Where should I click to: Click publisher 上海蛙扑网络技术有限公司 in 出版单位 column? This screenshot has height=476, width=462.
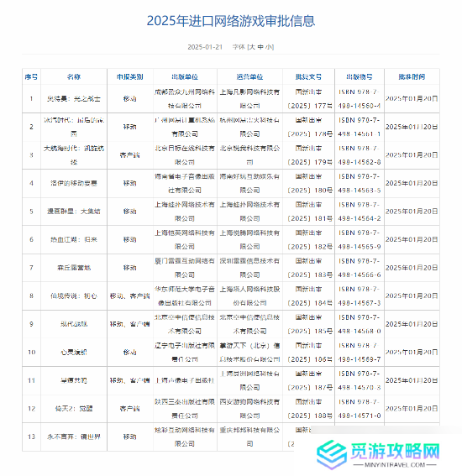click(x=185, y=212)
